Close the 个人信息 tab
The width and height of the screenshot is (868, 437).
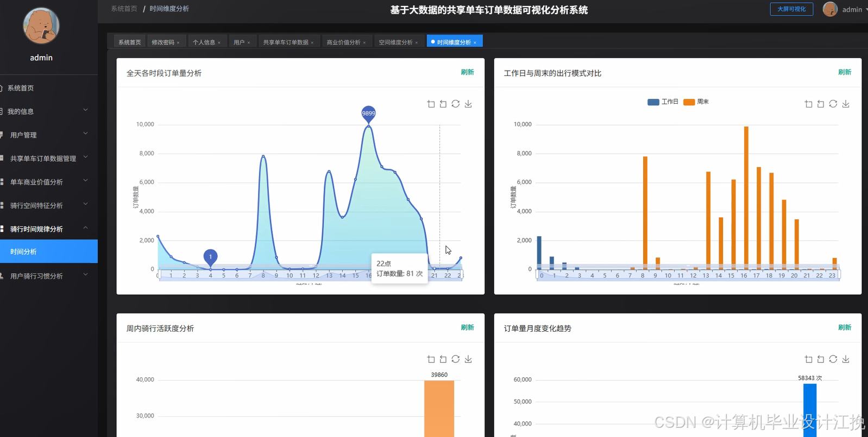[x=219, y=42]
